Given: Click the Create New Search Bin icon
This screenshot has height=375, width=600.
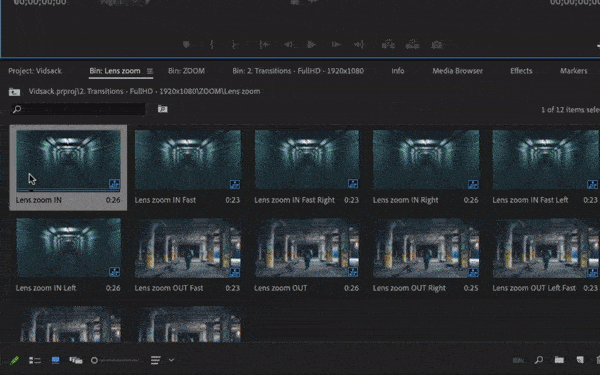Looking at the screenshot, I should pyautogui.click(x=163, y=109).
